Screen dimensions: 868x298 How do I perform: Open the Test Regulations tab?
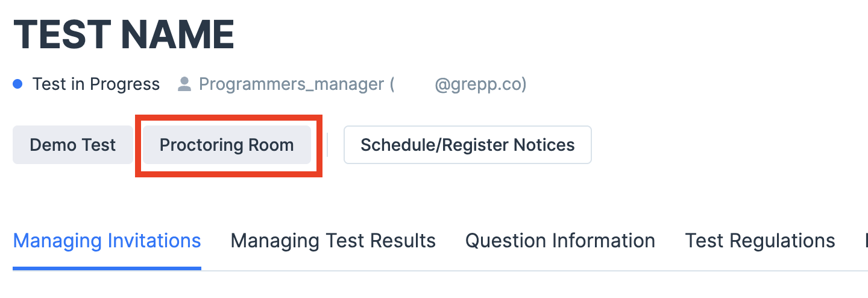tap(759, 241)
